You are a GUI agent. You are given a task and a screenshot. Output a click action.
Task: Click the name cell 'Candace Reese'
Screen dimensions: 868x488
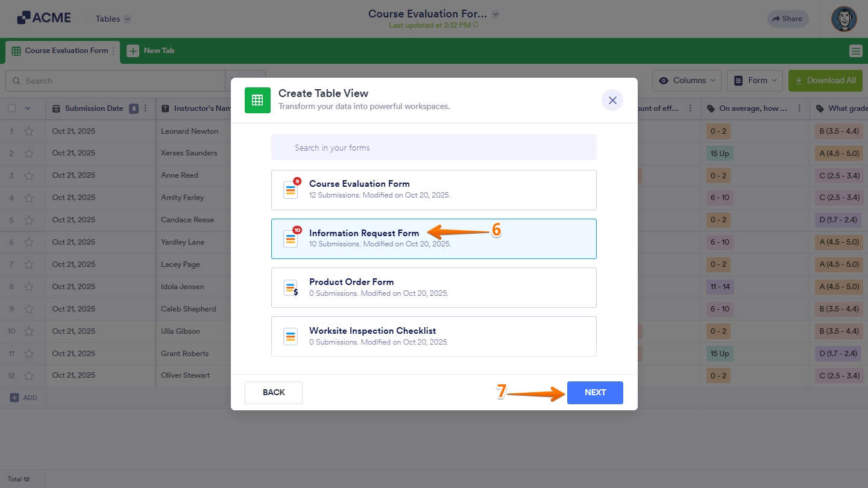(187, 220)
